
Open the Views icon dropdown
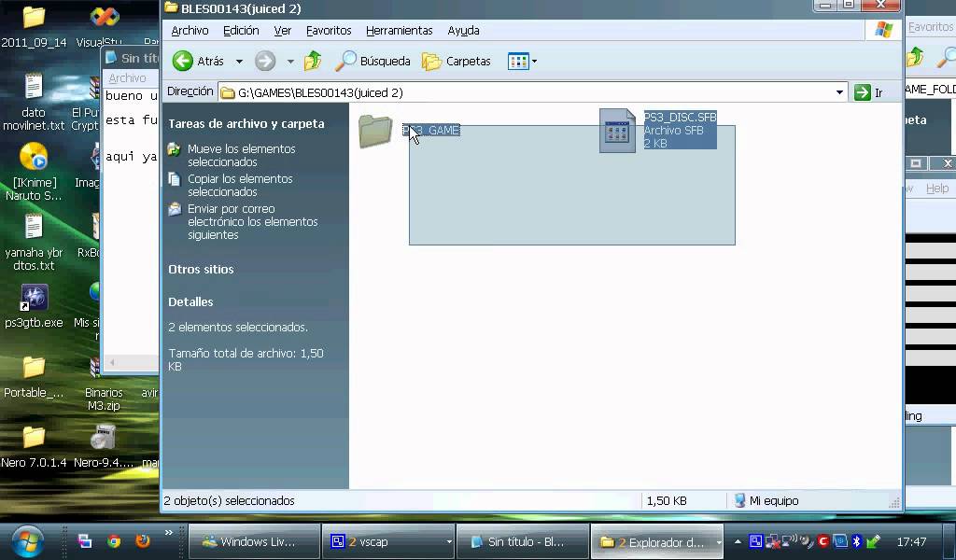point(522,61)
